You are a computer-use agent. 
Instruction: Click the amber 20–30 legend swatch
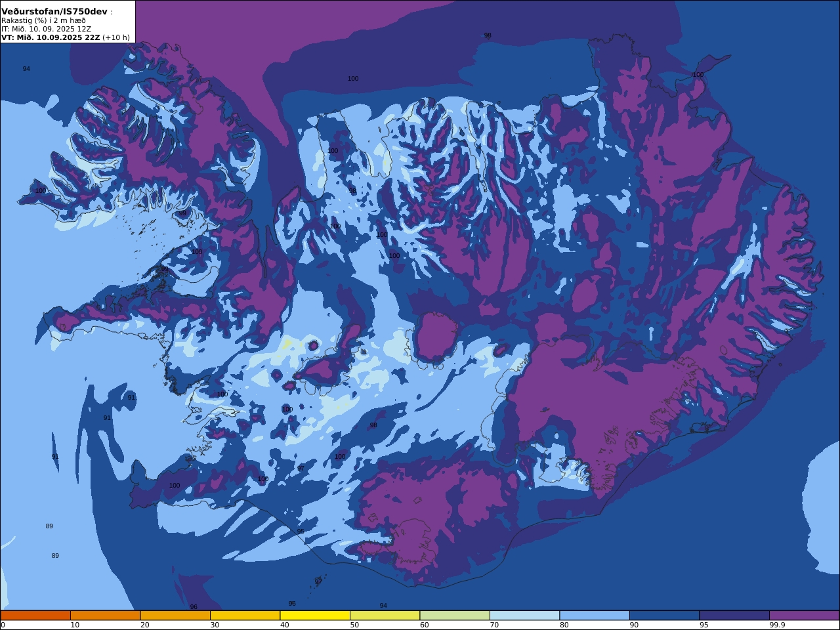[175, 616]
